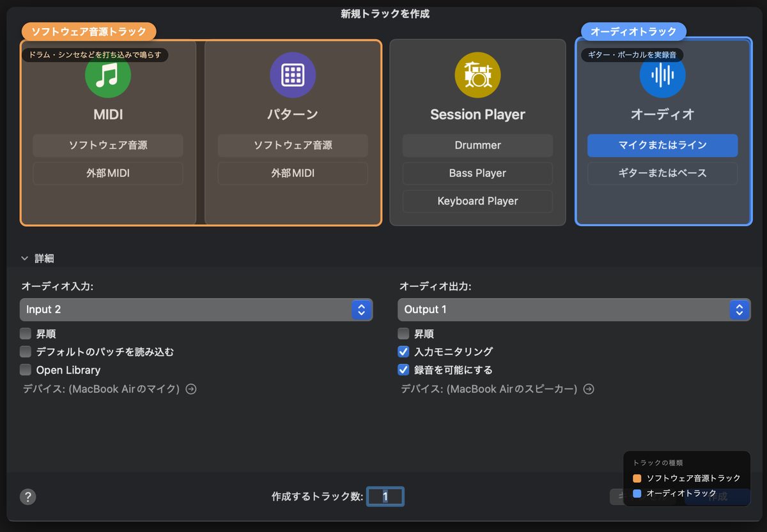
Task: Click the パターン card heading
Action: coord(293,115)
